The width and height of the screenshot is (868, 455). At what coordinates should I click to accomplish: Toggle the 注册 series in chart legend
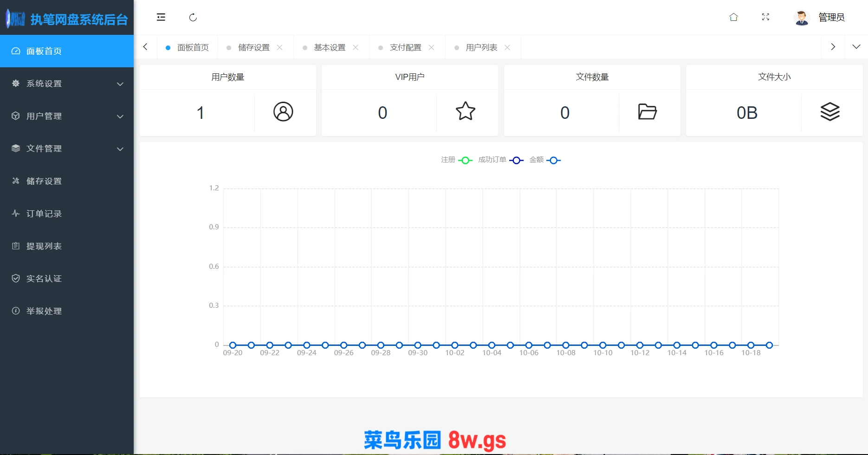click(x=457, y=160)
